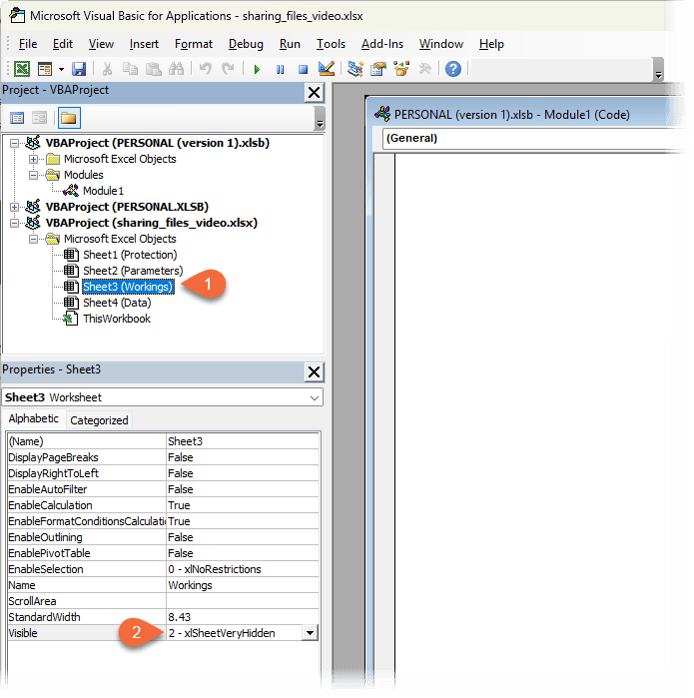
Task: Collapse VBAProject (sharing_files_video.xlsx) node
Action: pyautogui.click(x=15, y=223)
